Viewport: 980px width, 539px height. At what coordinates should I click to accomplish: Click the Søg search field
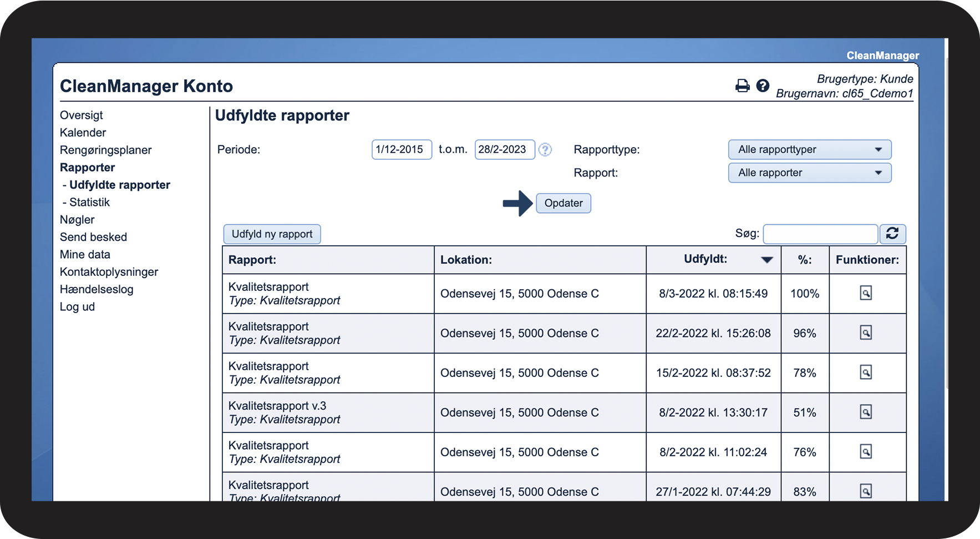click(820, 234)
